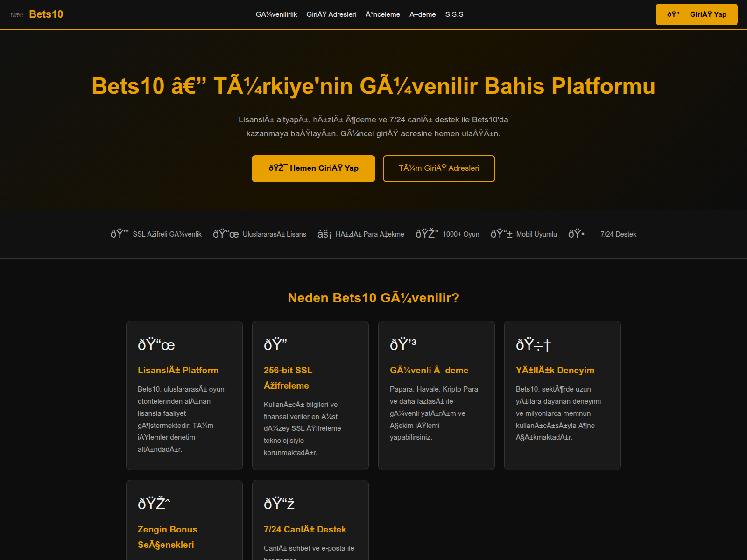Open Giriş Adresleri in the navigation

(x=331, y=14)
